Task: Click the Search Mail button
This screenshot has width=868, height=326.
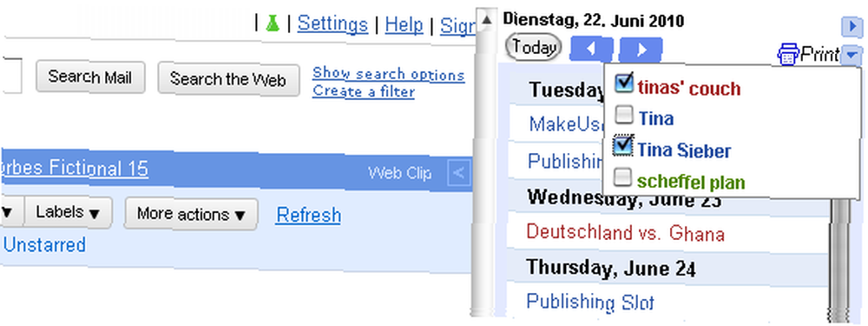Action: coord(90,77)
